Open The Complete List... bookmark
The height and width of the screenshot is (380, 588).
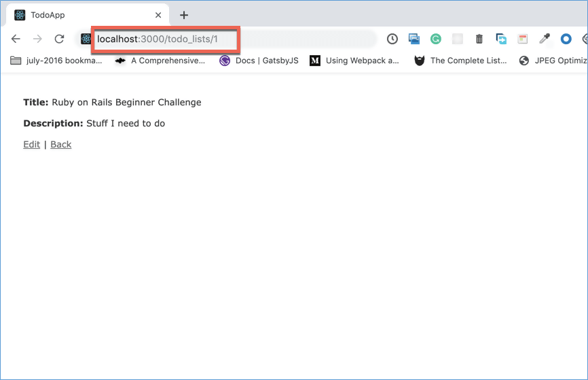click(460, 61)
